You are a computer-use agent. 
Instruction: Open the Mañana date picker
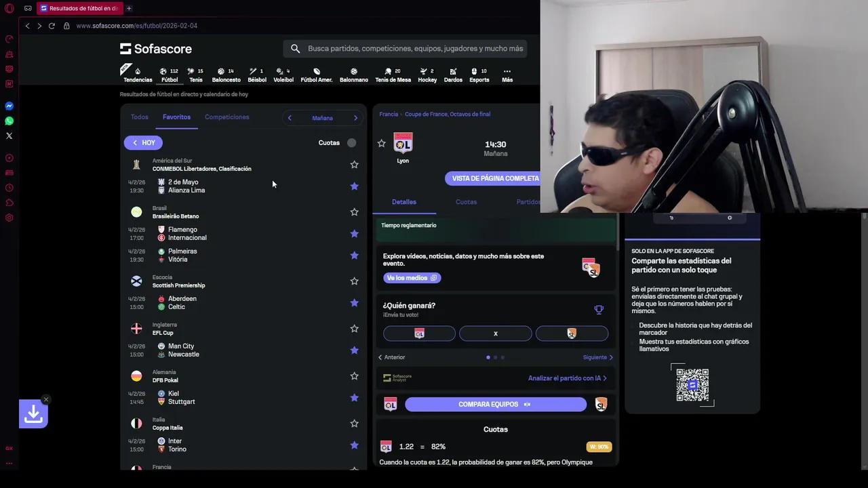click(322, 118)
